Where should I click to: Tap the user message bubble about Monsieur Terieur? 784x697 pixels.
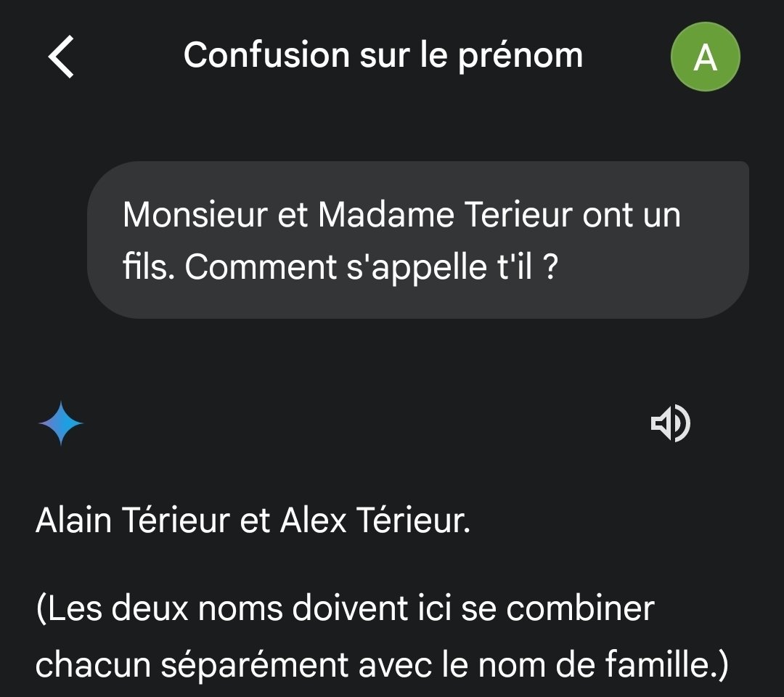[418, 240]
